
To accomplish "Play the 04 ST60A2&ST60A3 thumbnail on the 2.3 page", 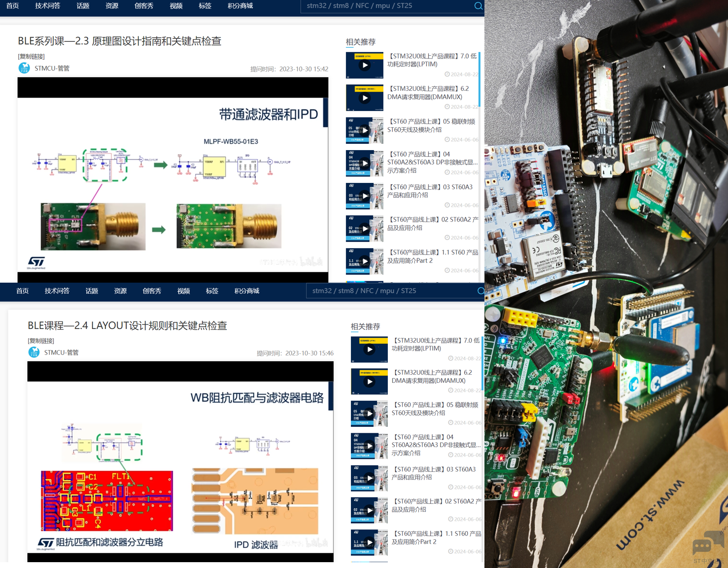I will pyautogui.click(x=364, y=163).
